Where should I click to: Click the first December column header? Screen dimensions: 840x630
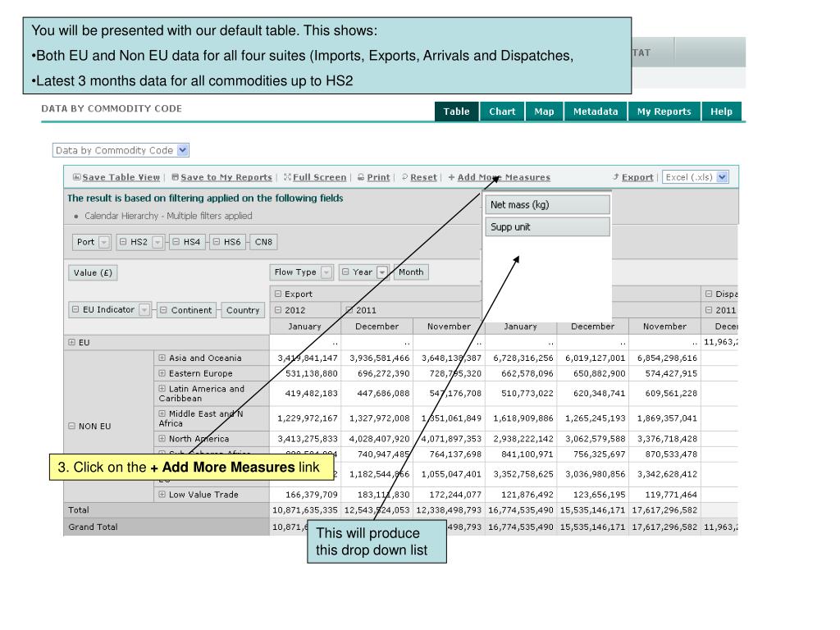[x=377, y=326]
